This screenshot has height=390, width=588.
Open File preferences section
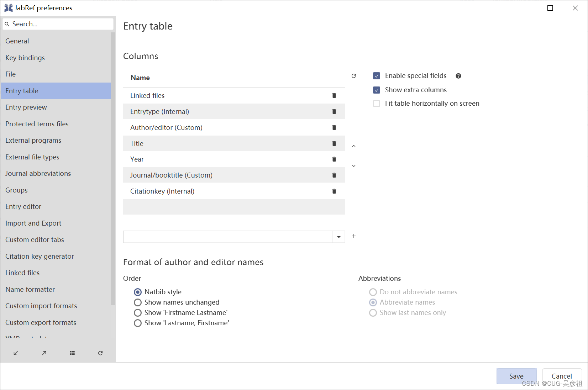pos(56,74)
